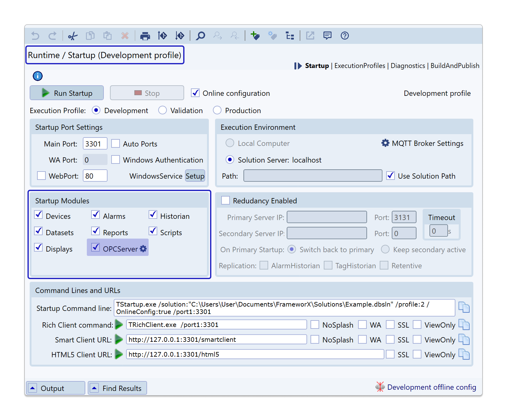Click the Print icon in toolbar
Image resolution: width=507 pixels, height=420 pixels.
pos(145,36)
